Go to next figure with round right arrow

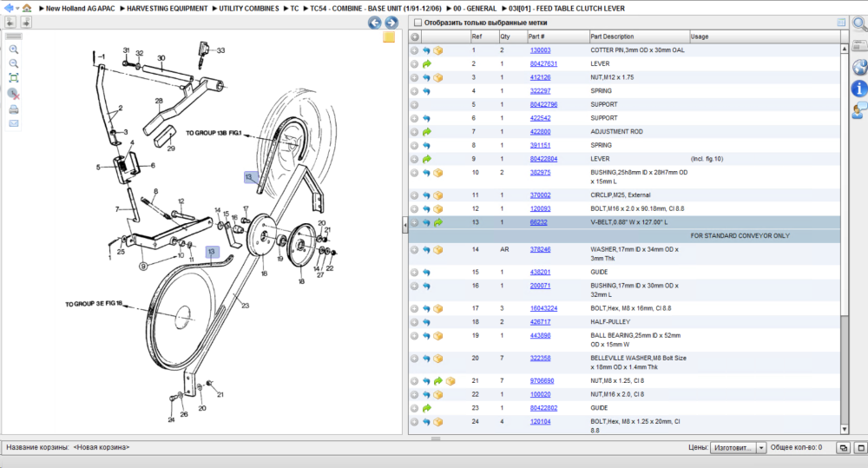click(x=391, y=23)
